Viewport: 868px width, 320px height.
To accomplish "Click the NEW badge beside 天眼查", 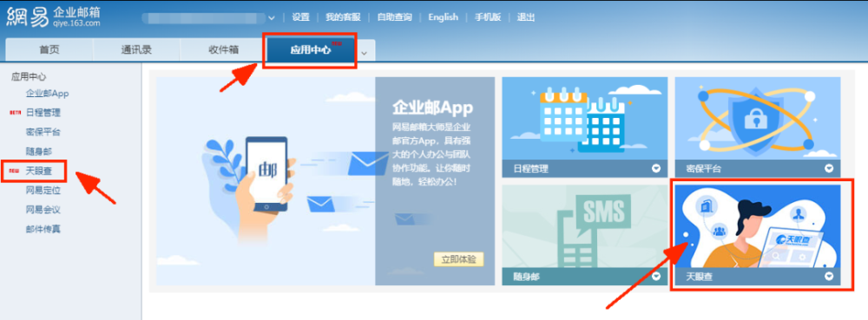I will [14, 172].
